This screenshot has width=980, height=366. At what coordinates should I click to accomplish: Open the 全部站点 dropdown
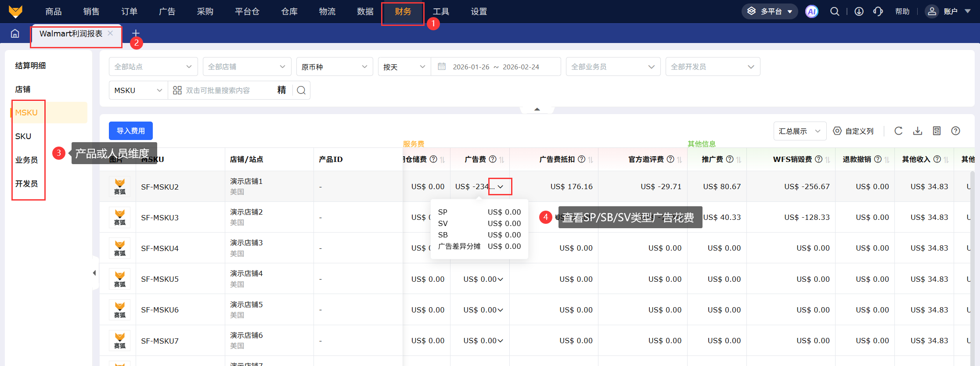[153, 67]
